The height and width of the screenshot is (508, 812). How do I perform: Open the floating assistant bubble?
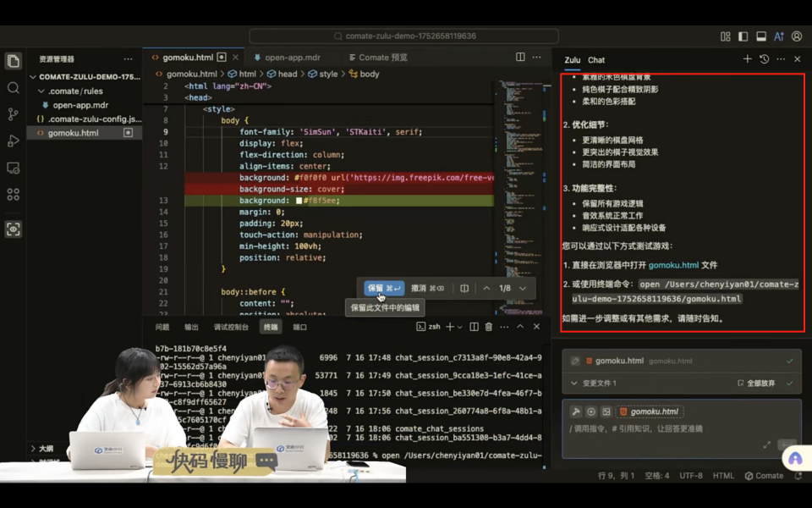[795, 459]
